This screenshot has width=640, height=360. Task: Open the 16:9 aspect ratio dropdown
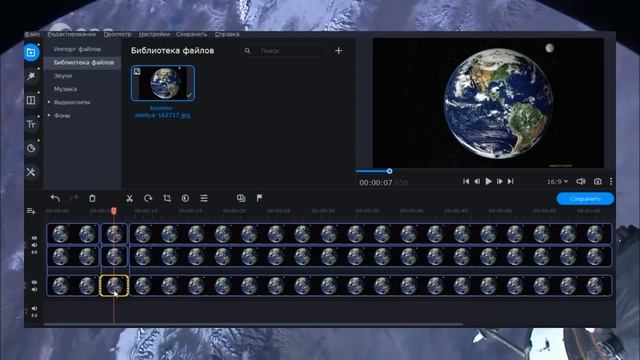click(557, 181)
